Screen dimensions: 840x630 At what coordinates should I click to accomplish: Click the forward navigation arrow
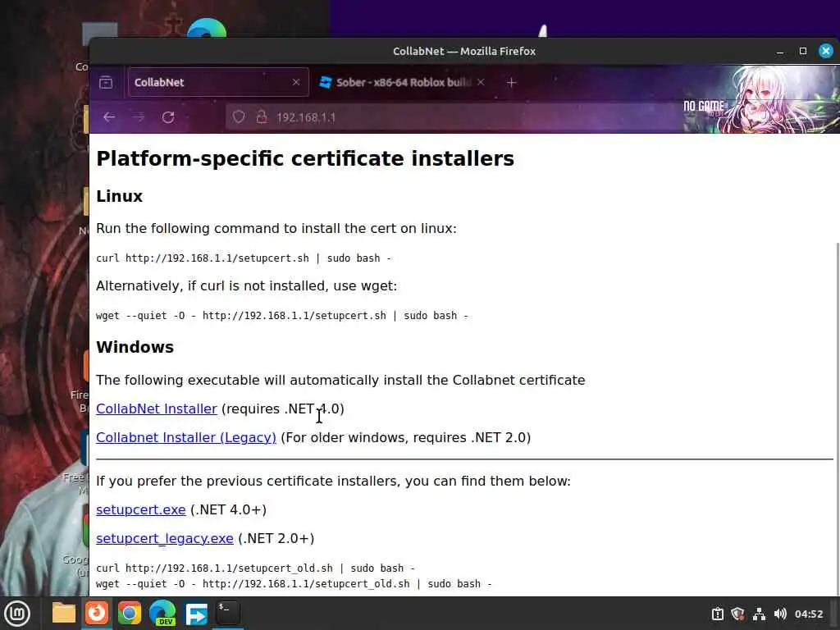[x=139, y=117]
